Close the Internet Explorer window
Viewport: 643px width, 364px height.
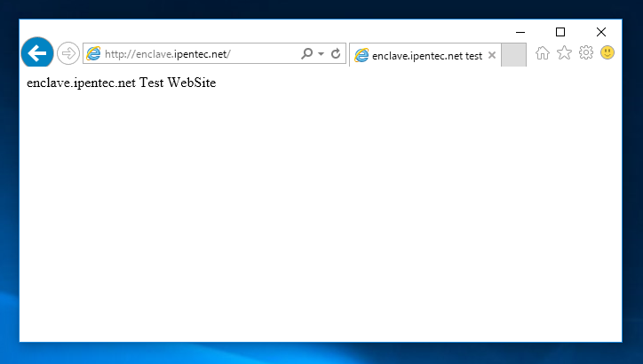(601, 32)
